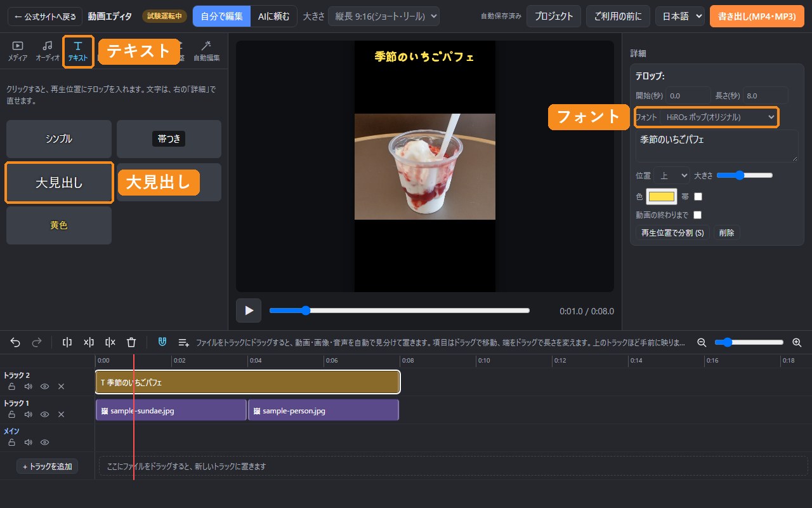Play the preview video
The width and height of the screenshot is (812, 508).
pos(249,311)
